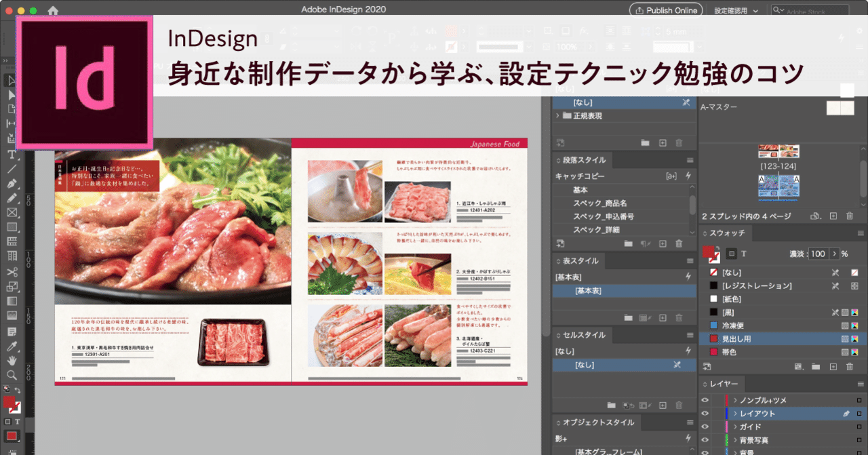The image size is (868, 455).
Task: Select the Gap tool
Action: coord(12,123)
